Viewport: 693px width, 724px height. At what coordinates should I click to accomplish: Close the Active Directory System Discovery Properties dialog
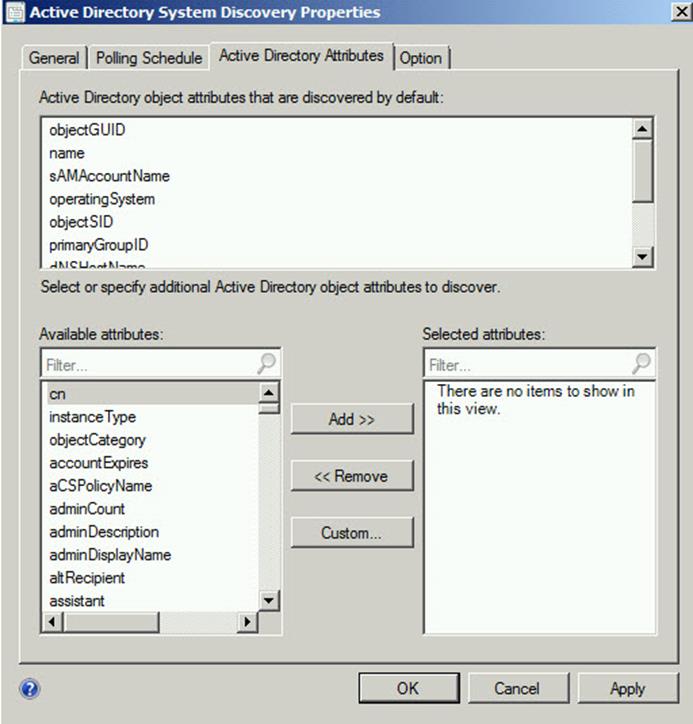tap(681, 12)
